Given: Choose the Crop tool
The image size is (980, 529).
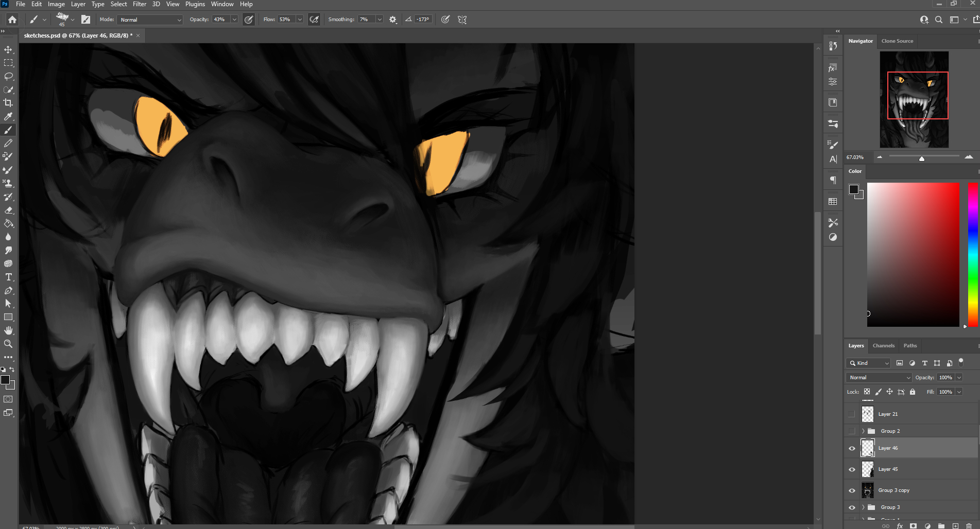Looking at the screenshot, I should (x=8, y=103).
